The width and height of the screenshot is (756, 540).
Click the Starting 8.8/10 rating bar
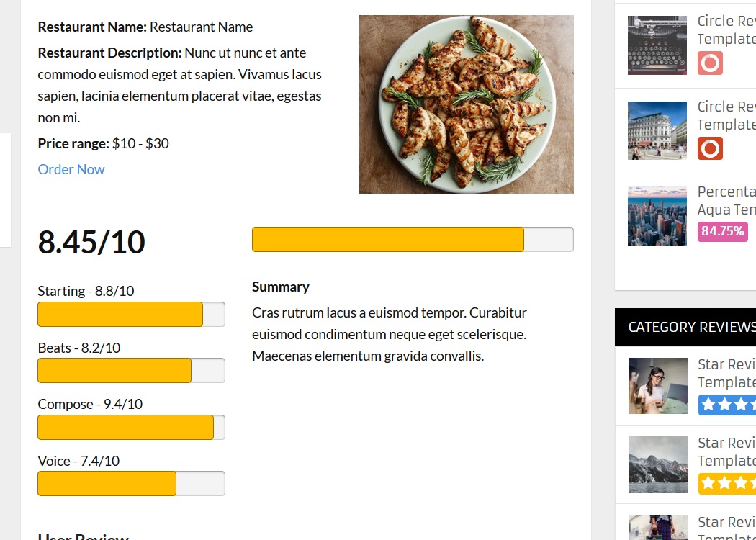[x=131, y=315]
